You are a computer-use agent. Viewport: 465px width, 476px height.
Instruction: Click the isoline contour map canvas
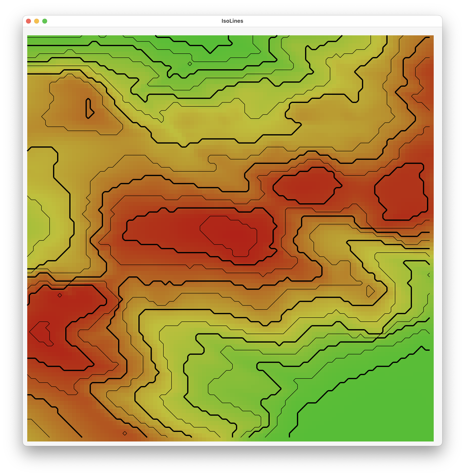(x=230, y=238)
